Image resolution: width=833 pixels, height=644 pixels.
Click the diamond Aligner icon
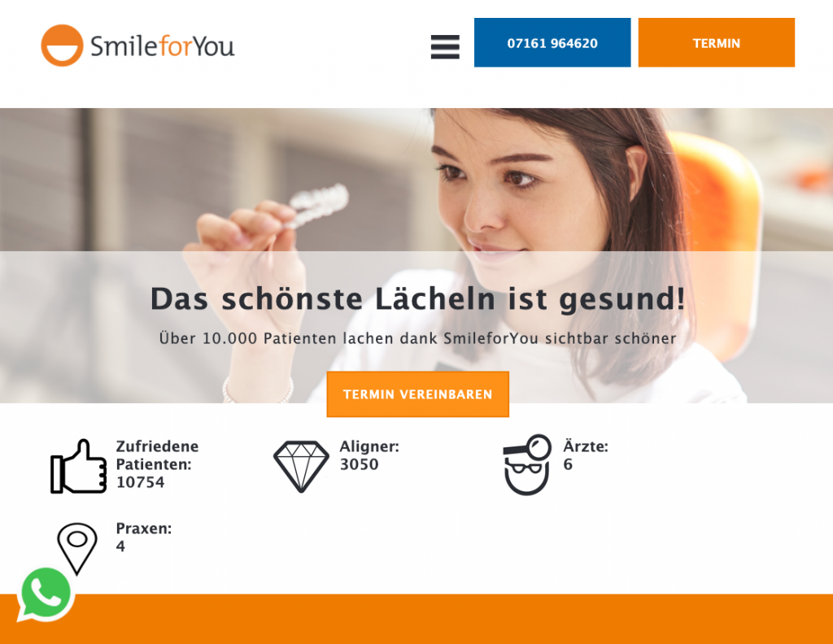(x=301, y=466)
